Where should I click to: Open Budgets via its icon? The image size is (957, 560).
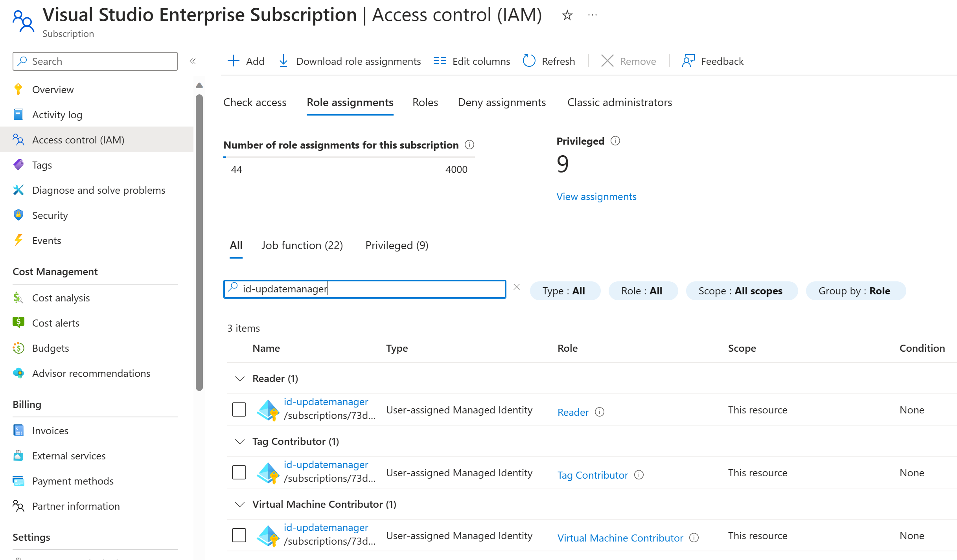pyautogui.click(x=18, y=348)
